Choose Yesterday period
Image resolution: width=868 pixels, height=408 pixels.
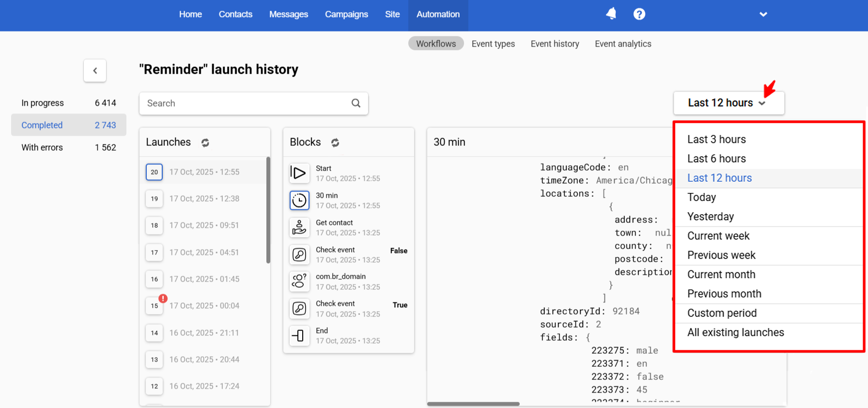point(769,217)
